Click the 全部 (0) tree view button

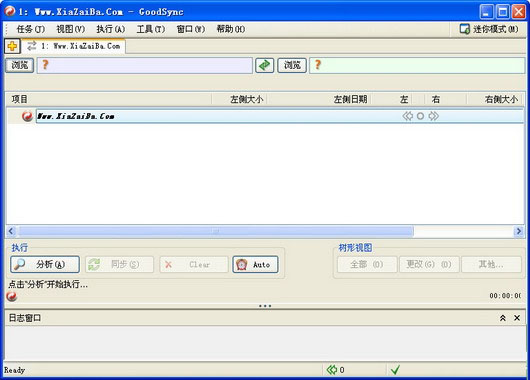(x=367, y=264)
